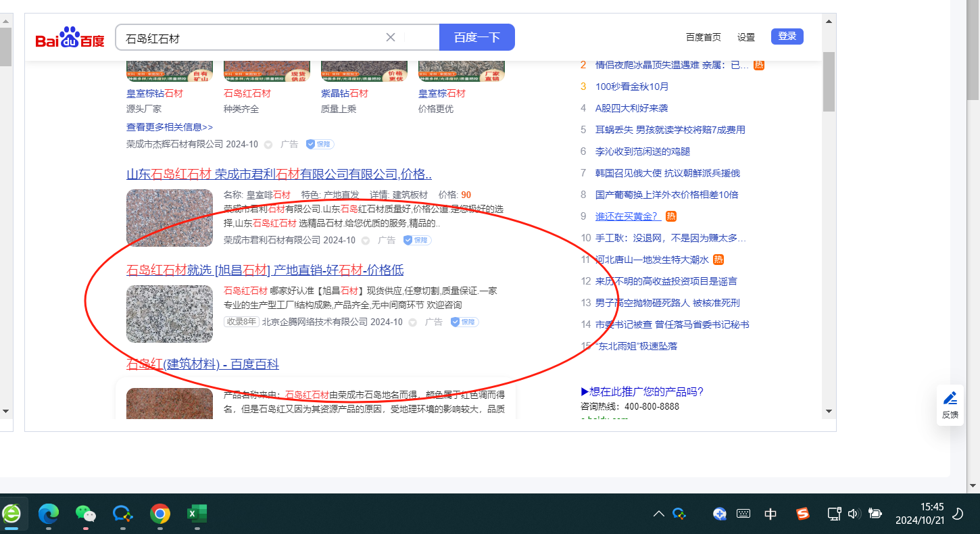Open the 石岛红(建筑材料) - 百度百科 result

click(202, 364)
